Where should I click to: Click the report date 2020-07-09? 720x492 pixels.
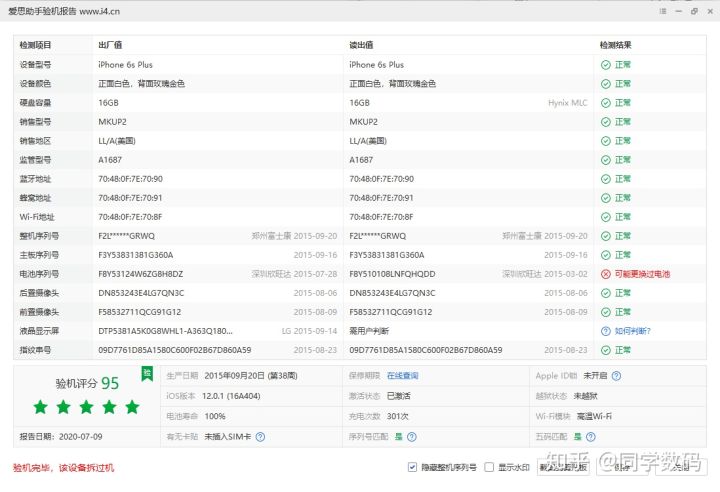click(80, 437)
